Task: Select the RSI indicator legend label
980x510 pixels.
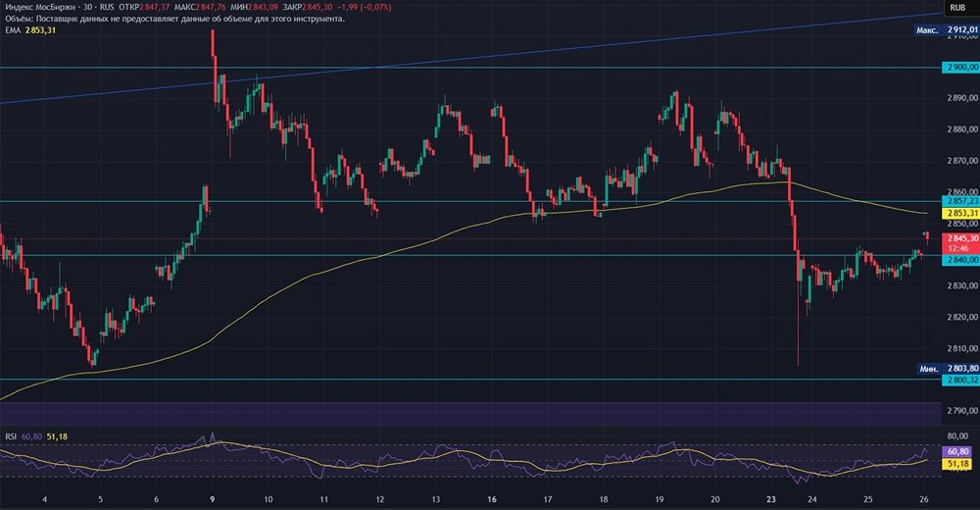Action: point(11,436)
